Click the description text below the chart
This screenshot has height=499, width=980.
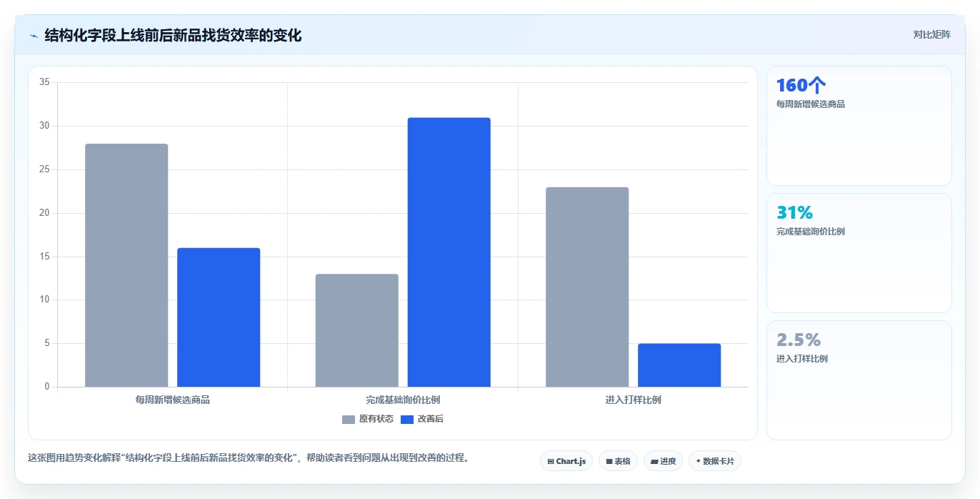(x=250, y=458)
